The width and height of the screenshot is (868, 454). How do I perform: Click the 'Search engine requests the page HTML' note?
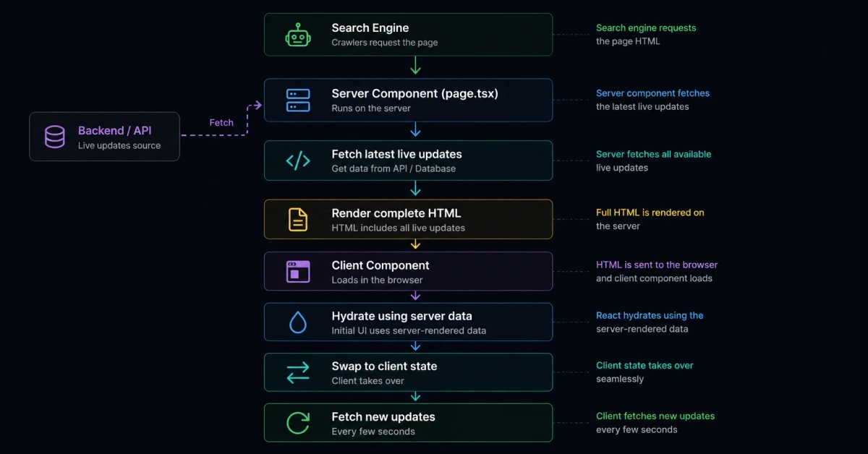[646, 35]
